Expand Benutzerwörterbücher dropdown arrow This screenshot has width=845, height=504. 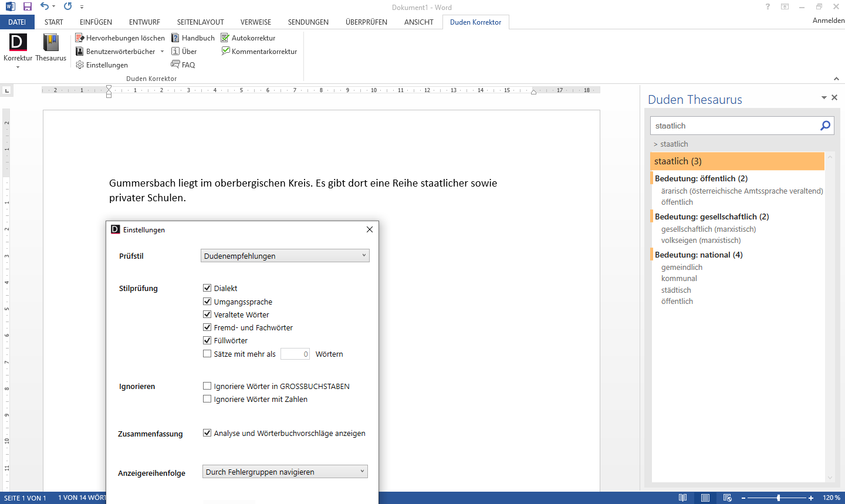tap(162, 52)
